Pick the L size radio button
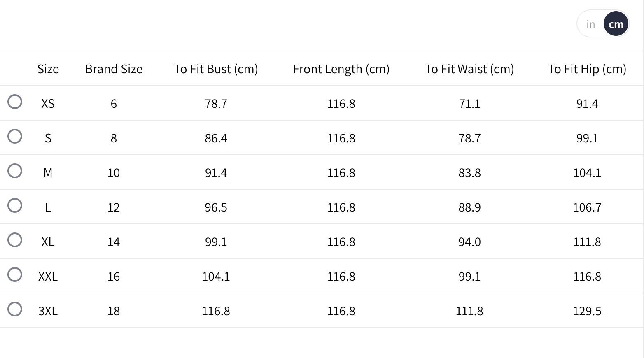 15,205
